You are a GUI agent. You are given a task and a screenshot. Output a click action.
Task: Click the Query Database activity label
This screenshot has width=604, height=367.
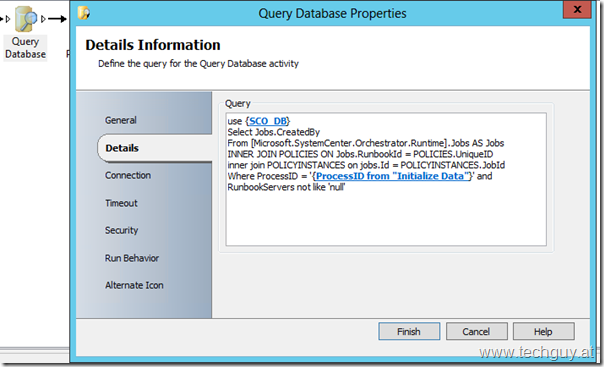(x=25, y=48)
